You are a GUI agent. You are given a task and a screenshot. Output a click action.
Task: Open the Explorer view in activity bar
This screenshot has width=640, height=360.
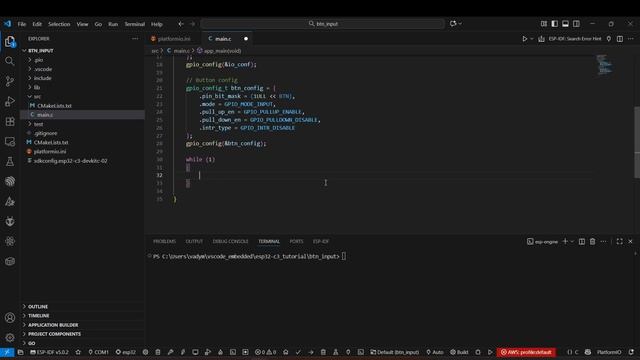pos(10,41)
